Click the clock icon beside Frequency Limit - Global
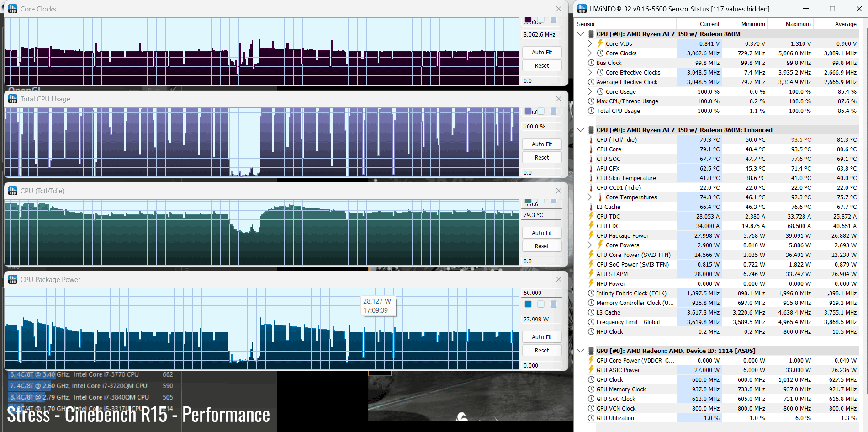This screenshot has width=868, height=432. [591, 322]
